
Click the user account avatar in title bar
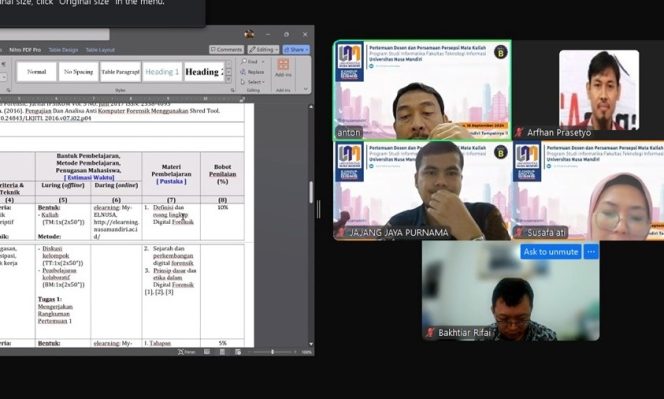[249, 34]
